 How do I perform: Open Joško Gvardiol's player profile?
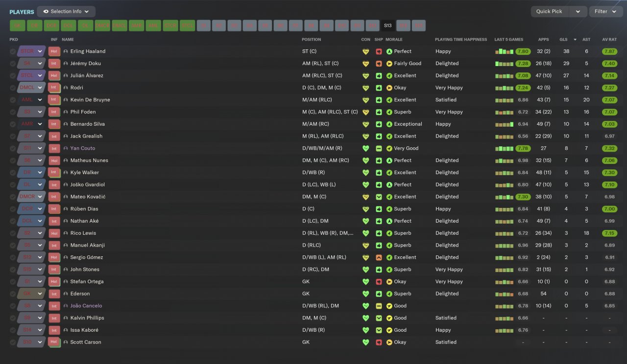coord(88,185)
